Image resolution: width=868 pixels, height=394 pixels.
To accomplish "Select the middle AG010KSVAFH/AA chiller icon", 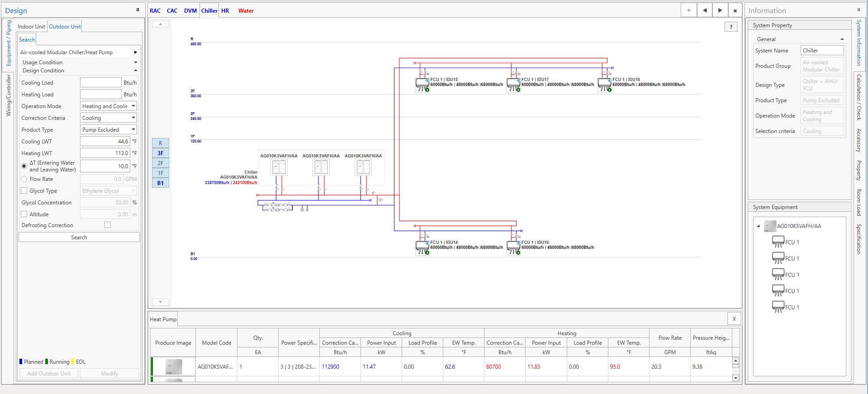I will tap(321, 167).
